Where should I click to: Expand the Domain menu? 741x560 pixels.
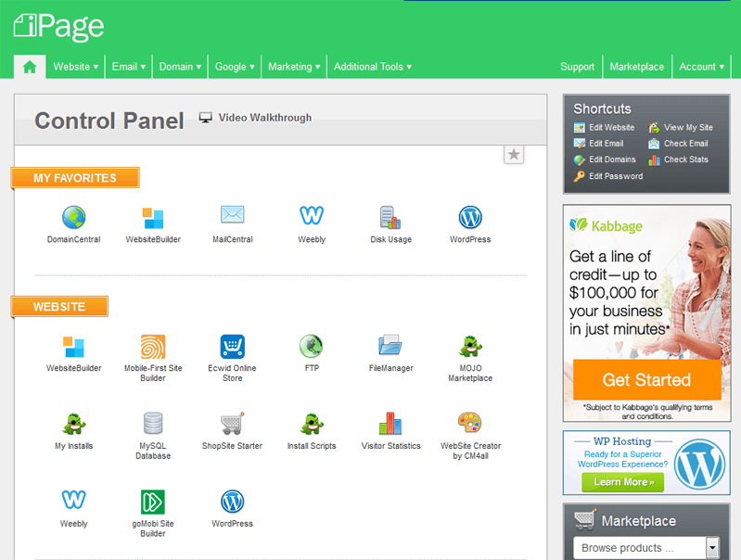point(180,67)
